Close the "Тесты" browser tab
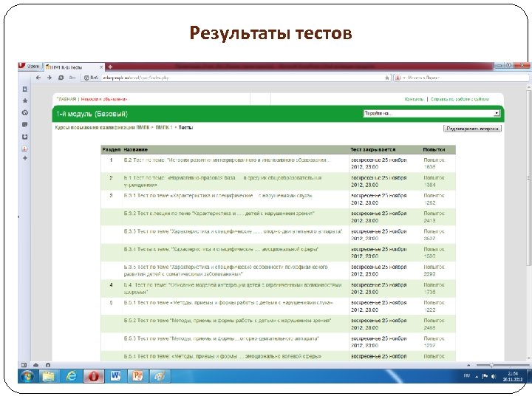 (101, 67)
